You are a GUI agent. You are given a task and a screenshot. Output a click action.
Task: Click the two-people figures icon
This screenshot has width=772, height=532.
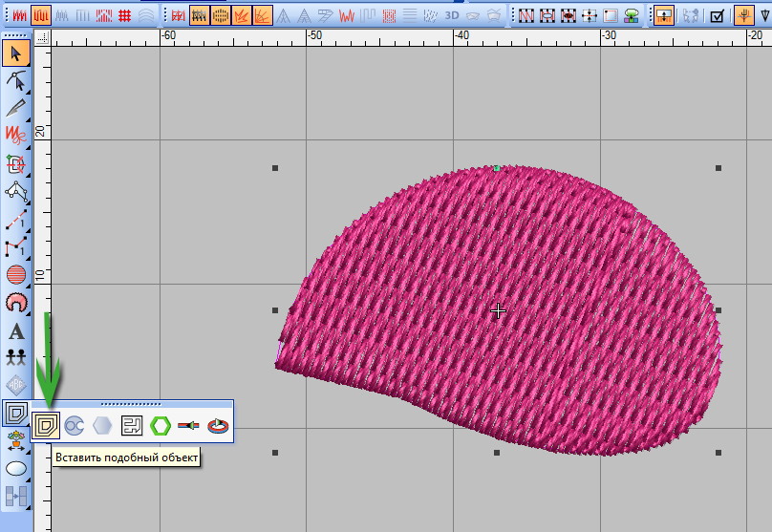pos(15,358)
